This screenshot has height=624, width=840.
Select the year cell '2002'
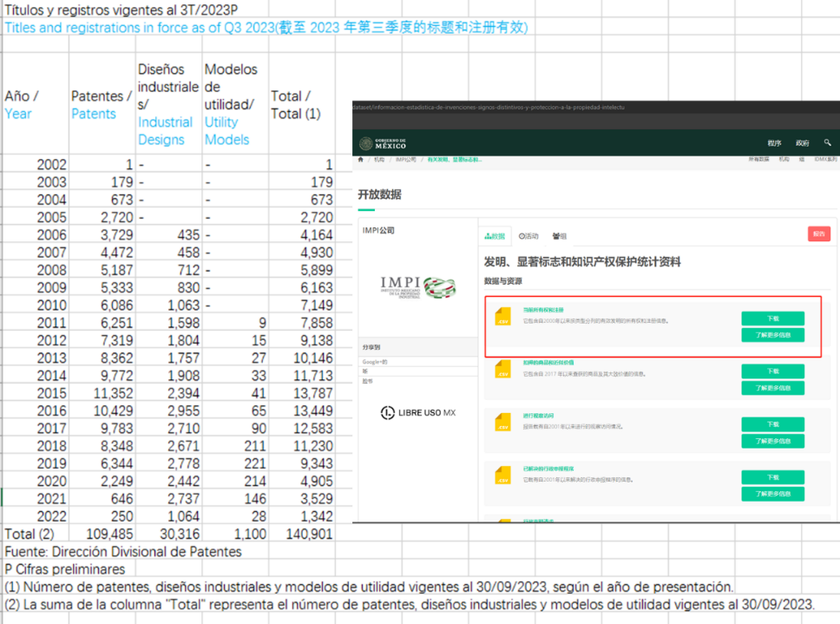(36, 164)
